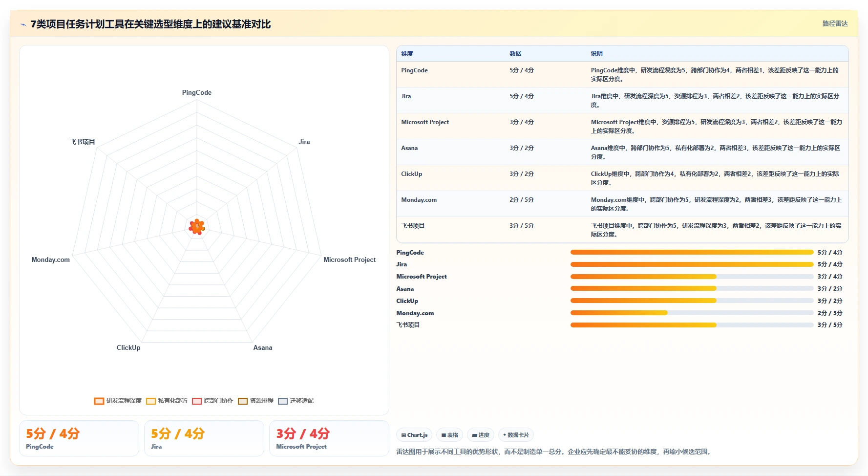The width and height of the screenshot is (868, 476).
Task: Click the 路径雷达 label in the header
Action: [x=835, y=23]
